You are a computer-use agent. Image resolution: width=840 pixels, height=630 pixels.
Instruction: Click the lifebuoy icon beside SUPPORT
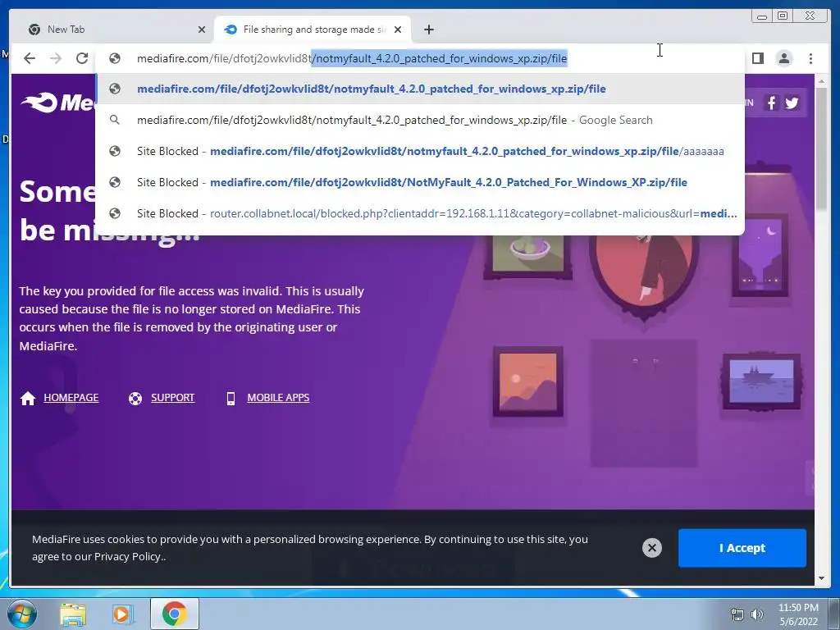click(x=135, y=399)
